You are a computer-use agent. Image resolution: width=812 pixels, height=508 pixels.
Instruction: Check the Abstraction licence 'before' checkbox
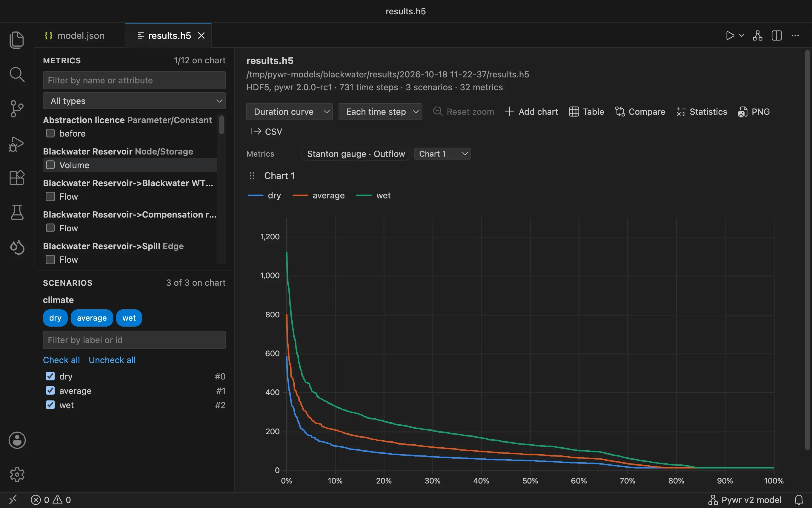tap(50, 133)
